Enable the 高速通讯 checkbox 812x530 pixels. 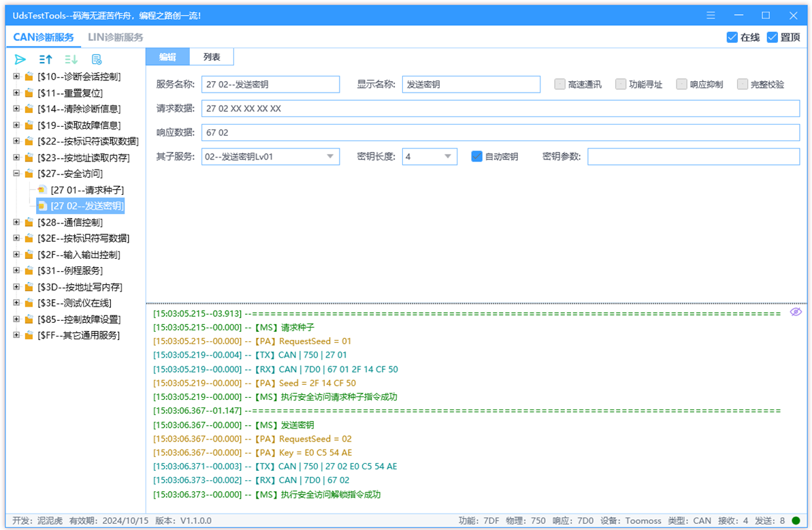[x=559, y=84]
